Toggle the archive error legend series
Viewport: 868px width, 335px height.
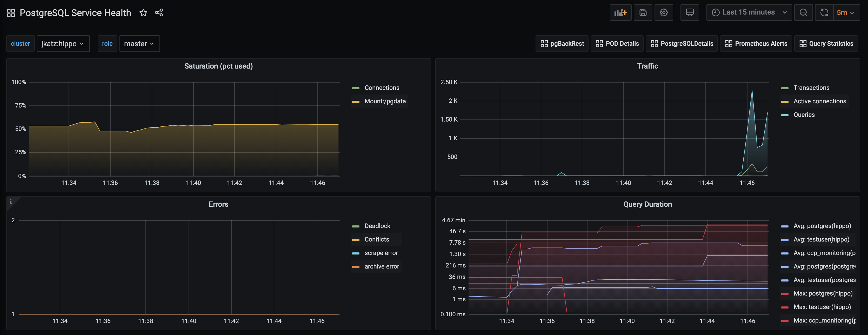tap(382, 266)
